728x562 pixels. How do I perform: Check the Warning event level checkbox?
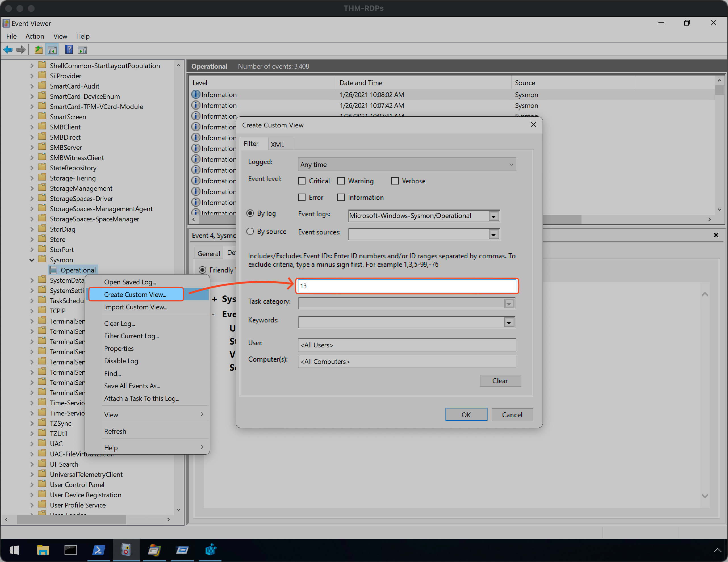341,181
